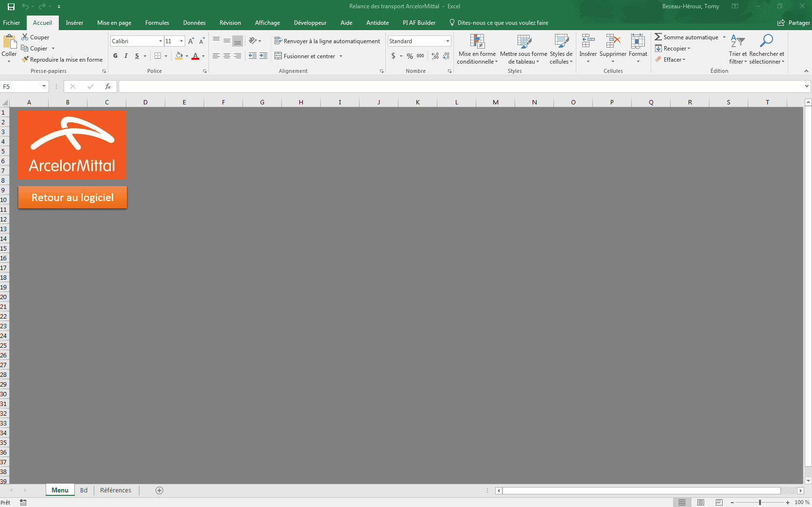Toggle right text alignment
The width and height of the screenshot is (812, 507).
pyautogui.click(x=238, y=56)
